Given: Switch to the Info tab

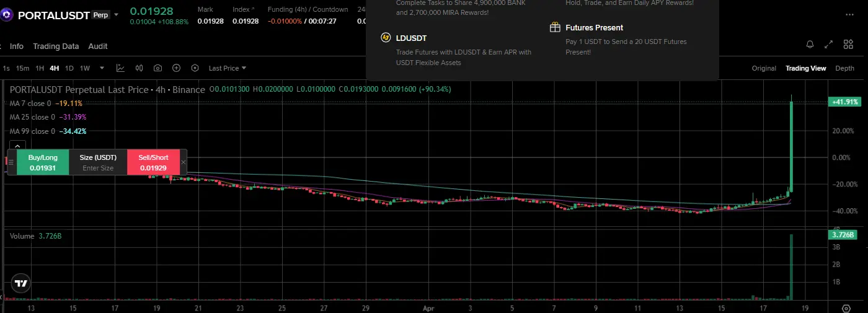Looking at the screenshot, I should 17,46.
